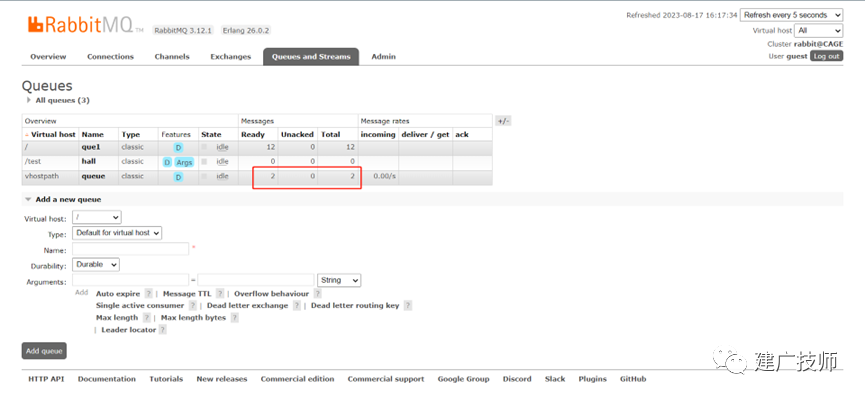Click the Overflow behaviour argument shortcut
The image size is (865, 399).
point(271,294)
